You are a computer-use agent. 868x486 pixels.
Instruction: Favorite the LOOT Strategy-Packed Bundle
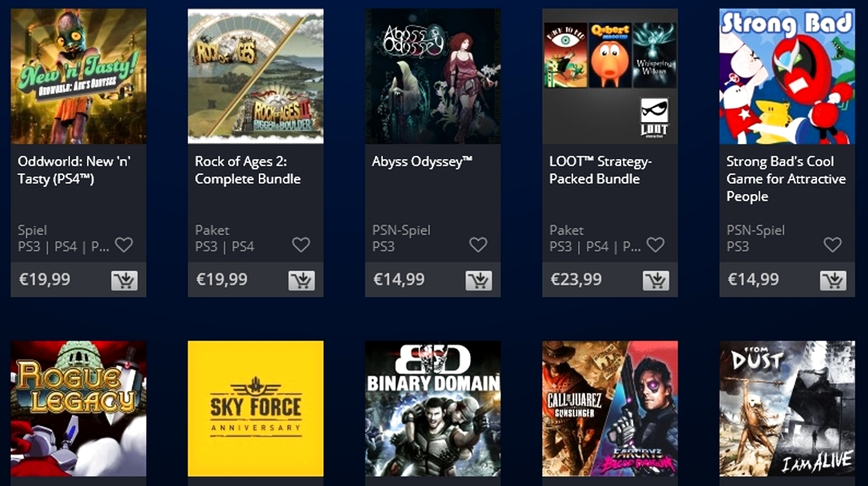coord(655,245)
